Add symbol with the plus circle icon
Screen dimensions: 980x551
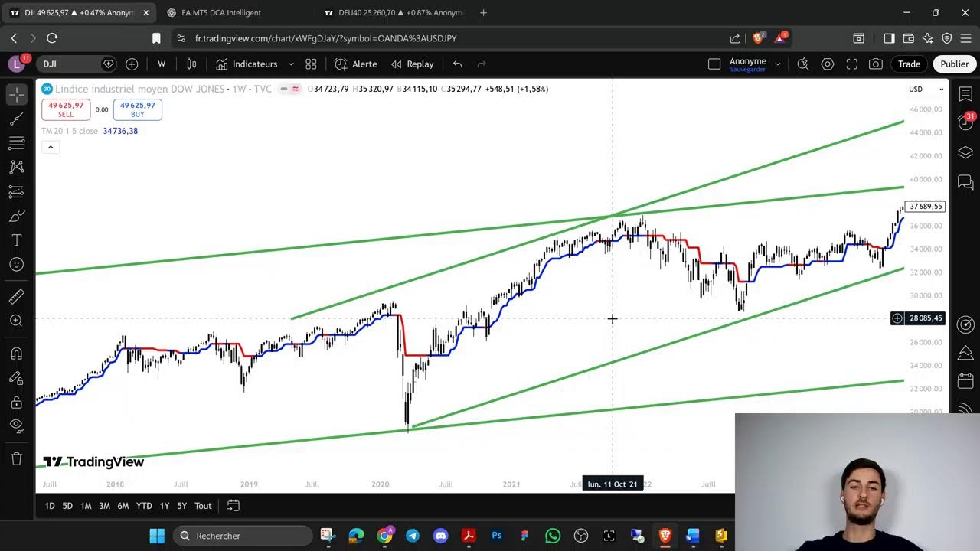(x=132, y=64)
